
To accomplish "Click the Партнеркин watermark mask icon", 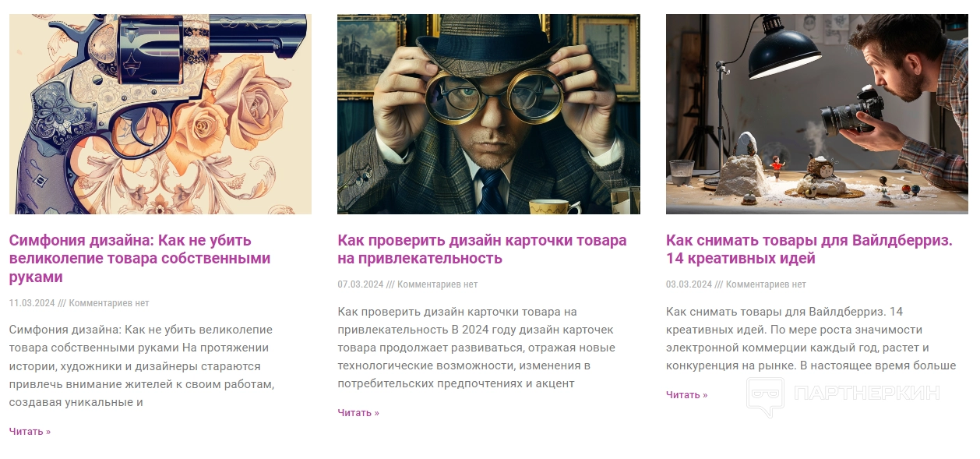I will [x=765, y=397].
